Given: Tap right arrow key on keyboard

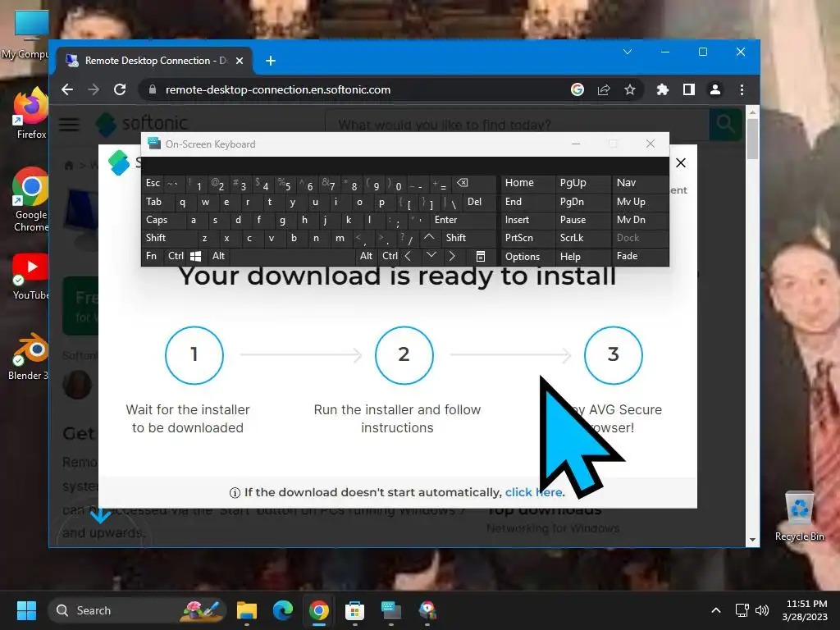Looking at the screenshot, I should pos(452,256).
